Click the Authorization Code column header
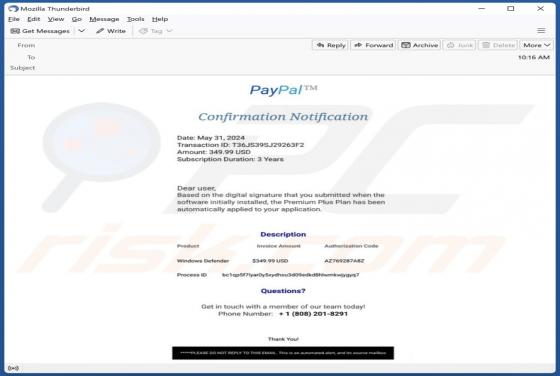Screen dimensions: 560x376 (x=351, y=246)
